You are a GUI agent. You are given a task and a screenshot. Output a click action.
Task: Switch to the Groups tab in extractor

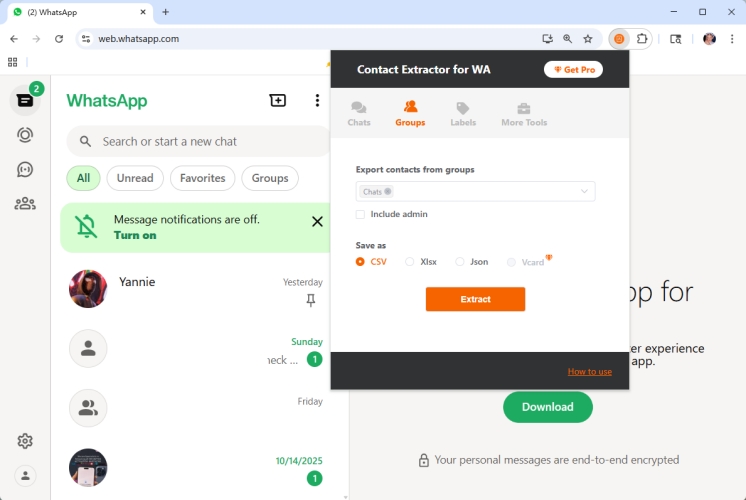[x=410, y=114]
